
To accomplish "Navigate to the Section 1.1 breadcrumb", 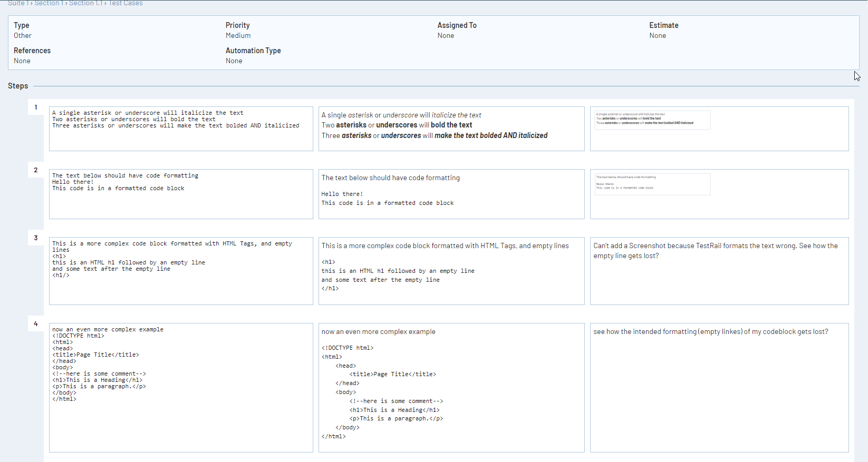I will click(x=86, y=3).
